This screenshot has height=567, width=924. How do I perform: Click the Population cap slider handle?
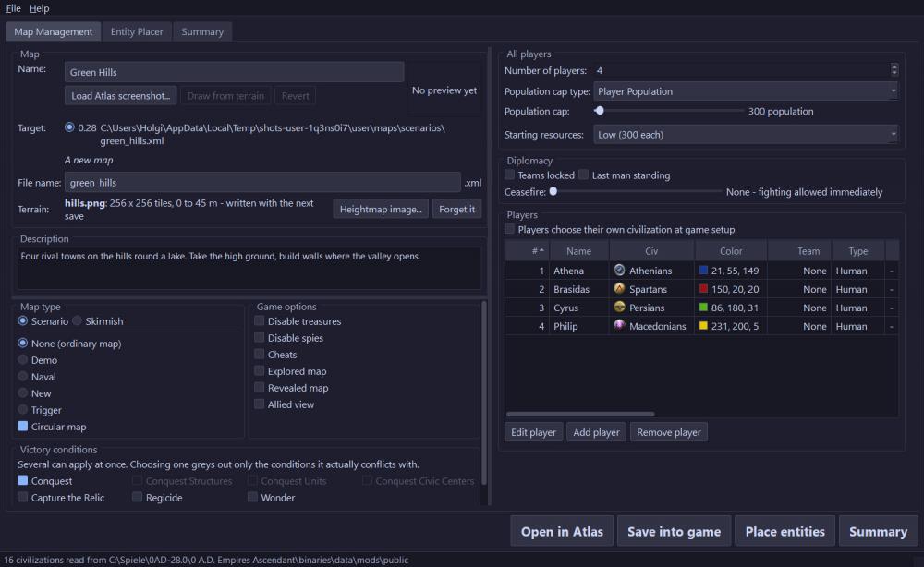pos(600,111)
